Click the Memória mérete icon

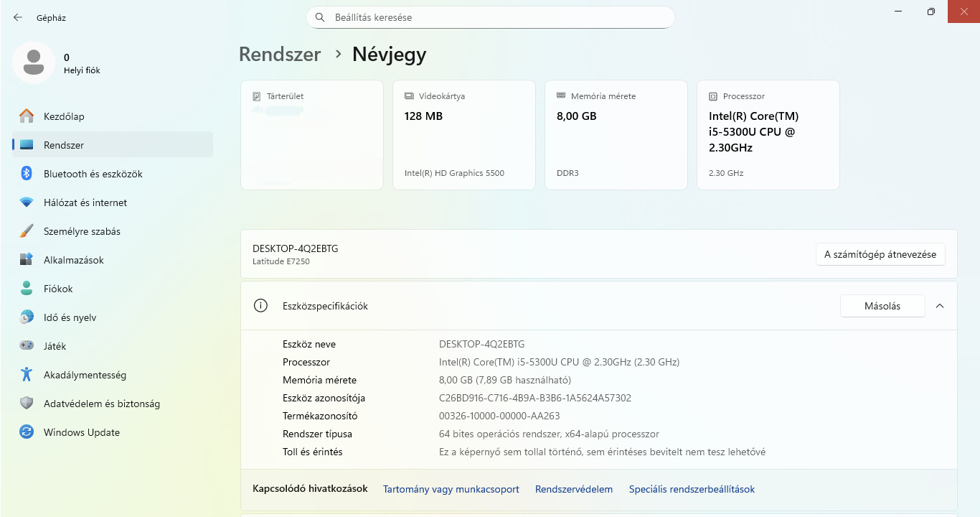click(561, 96)
